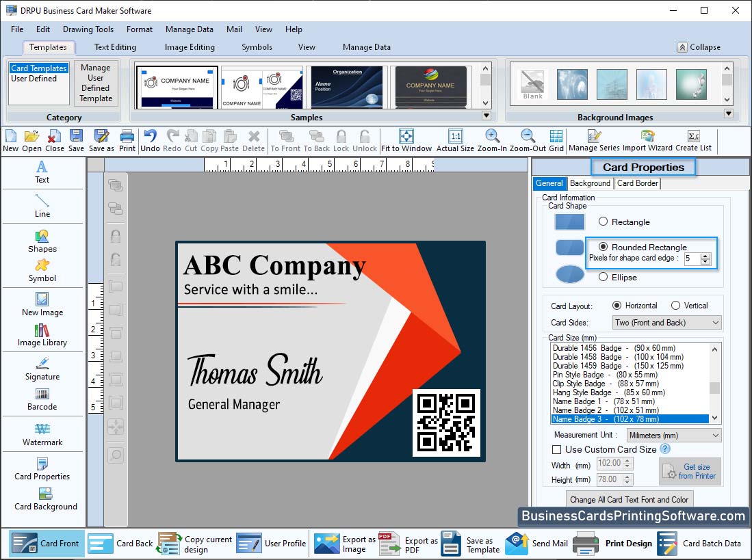Click the New document icon

10,141
